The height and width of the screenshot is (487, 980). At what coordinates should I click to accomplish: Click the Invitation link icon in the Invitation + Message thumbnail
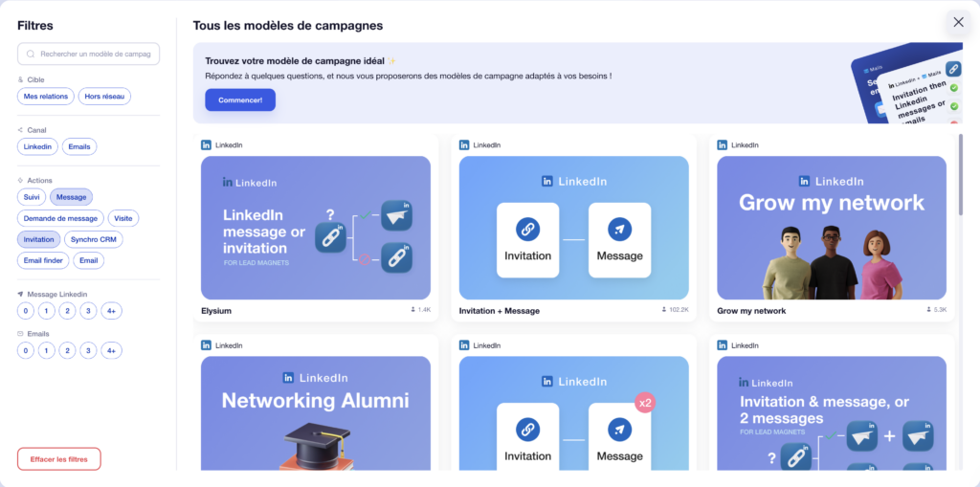click(527, 230)
